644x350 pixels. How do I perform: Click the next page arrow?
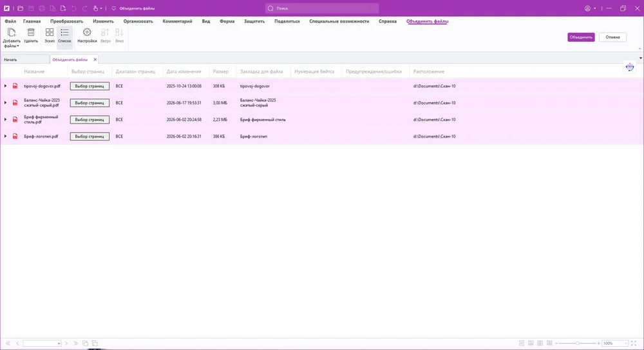pos(66,343)
